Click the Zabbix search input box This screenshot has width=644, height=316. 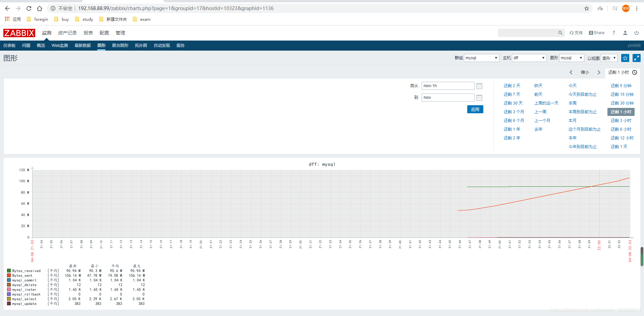(528, 33)
